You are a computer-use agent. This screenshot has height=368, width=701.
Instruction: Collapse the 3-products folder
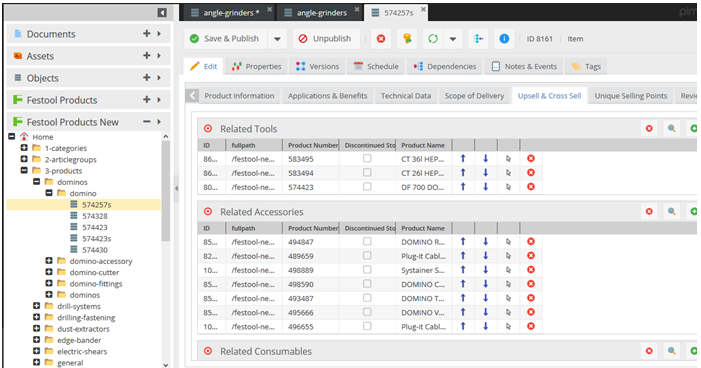24,170
